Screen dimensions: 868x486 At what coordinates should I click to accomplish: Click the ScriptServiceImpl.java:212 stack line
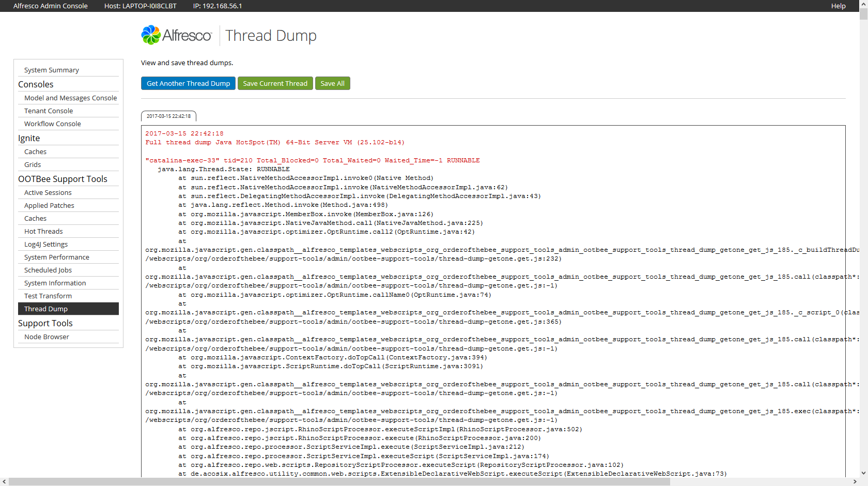coord(351,447)
